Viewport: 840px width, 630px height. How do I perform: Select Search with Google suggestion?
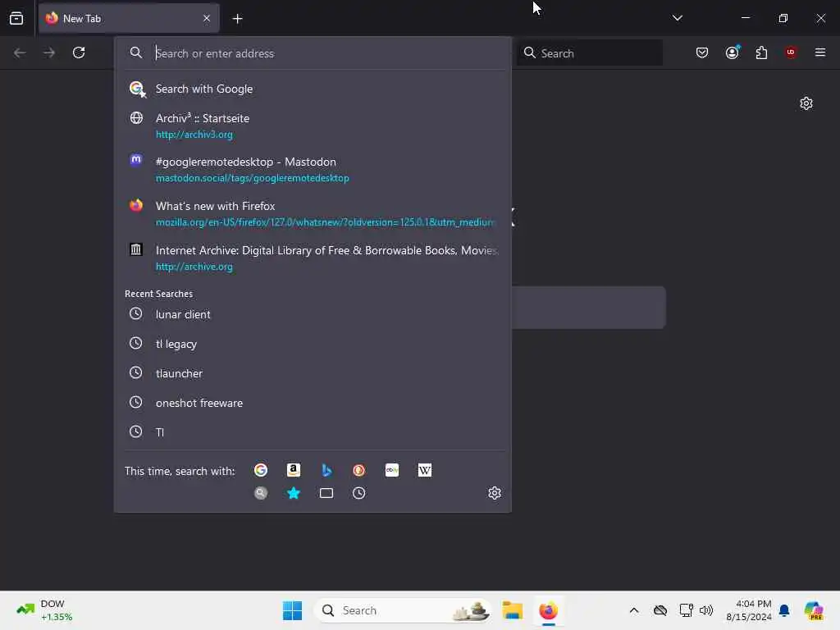pyautogui.click(x=313, y=89)
